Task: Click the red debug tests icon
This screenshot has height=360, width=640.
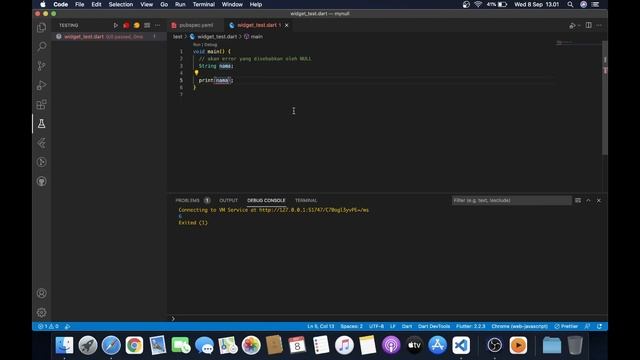Action: [x=126, y=25]
